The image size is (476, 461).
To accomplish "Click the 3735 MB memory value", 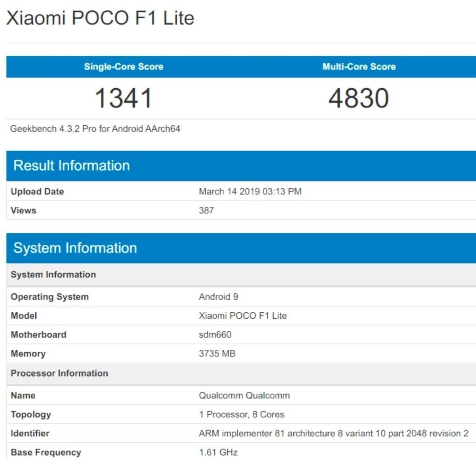I will tap(217, 354).
